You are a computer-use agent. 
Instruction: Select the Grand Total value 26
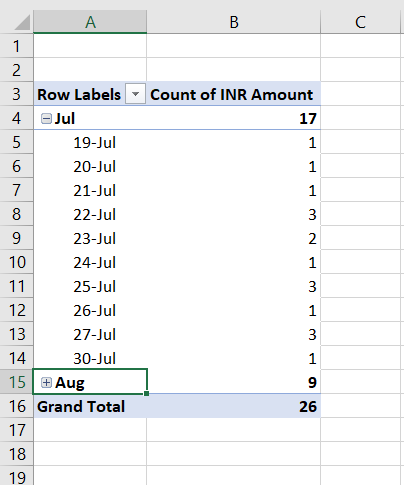tap(234, 407)
